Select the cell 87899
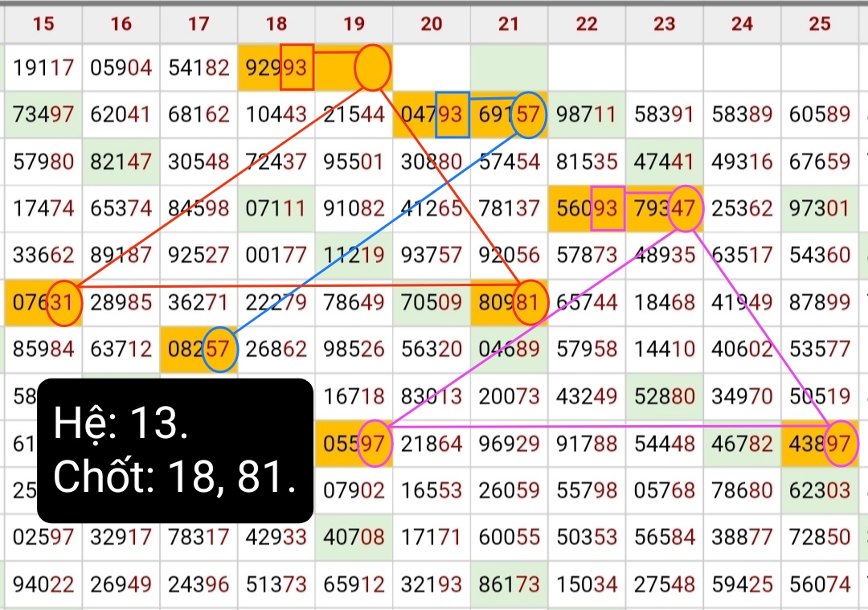 point(820,303)
